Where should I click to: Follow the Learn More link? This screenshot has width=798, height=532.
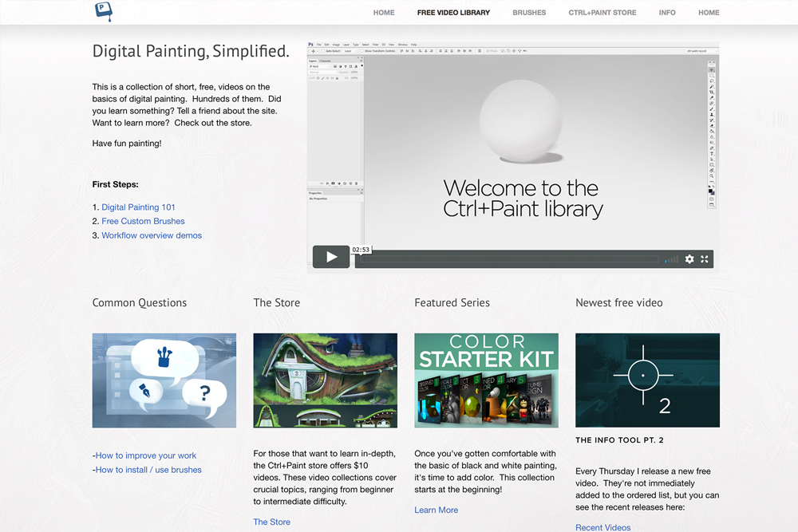[437, 510]
